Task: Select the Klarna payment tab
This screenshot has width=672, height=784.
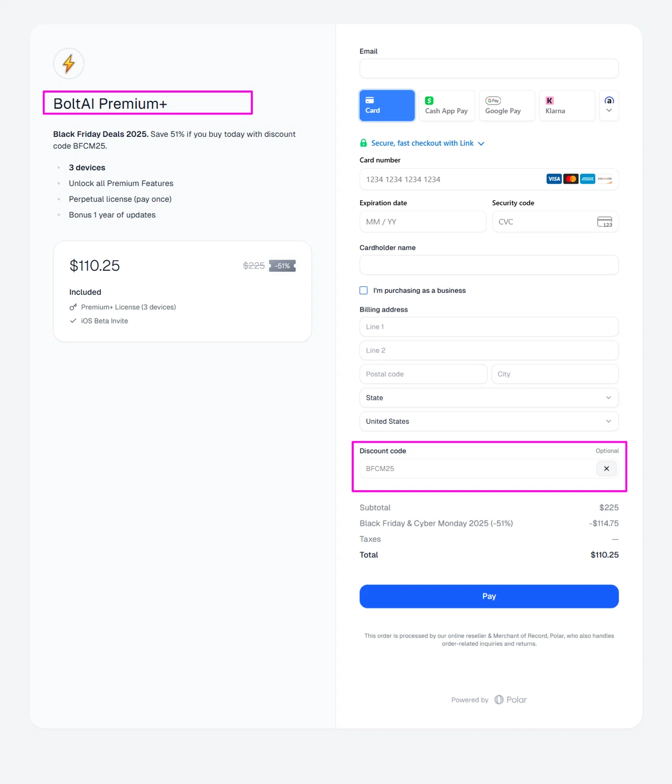Action: click(567, 106)
